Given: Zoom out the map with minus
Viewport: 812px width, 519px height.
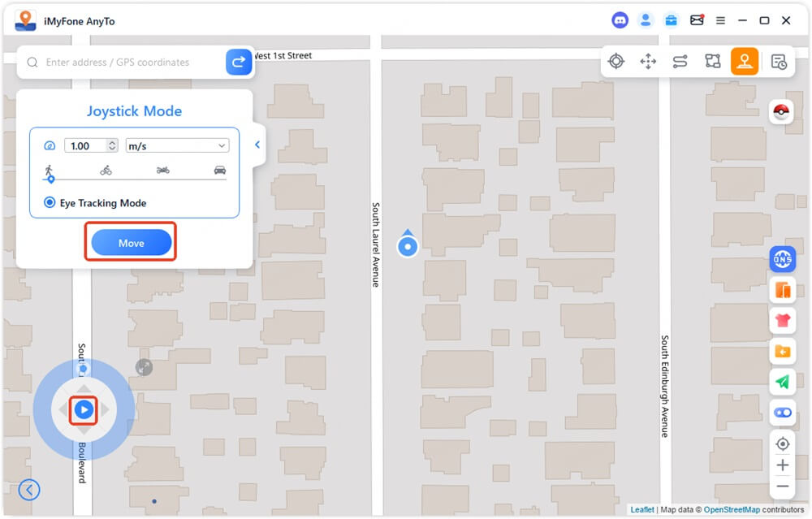Looking at the screenshot, I should click(x=783, y=487).
